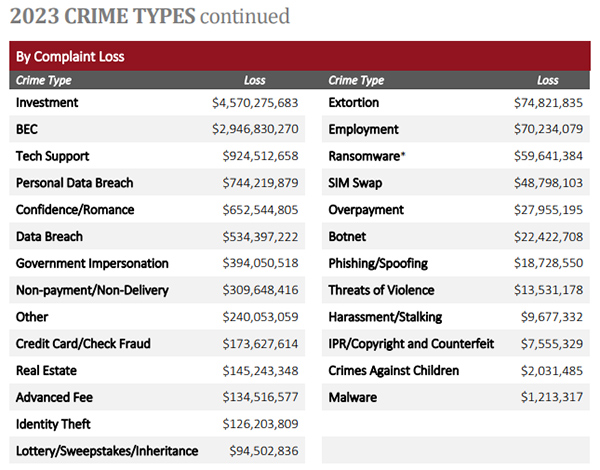The height and width of the screenshot is (470, 600).
Task: Click the Investment crime type row label
Action: pos(47,103)
